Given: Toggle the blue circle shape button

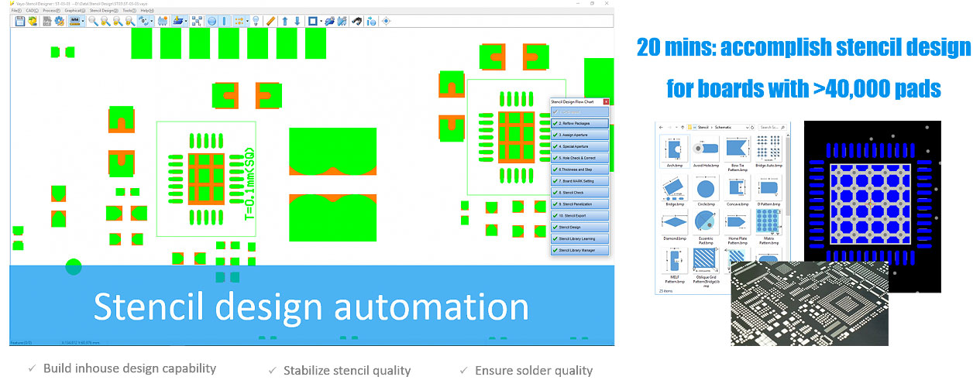Looking at the screenshot, I should point(211,21).
